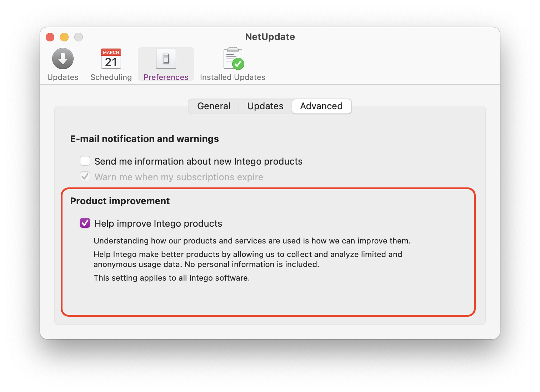The image size is (540, 392).
Task: Switch to the Updates segment tab
Action: [x=265, y=106]
